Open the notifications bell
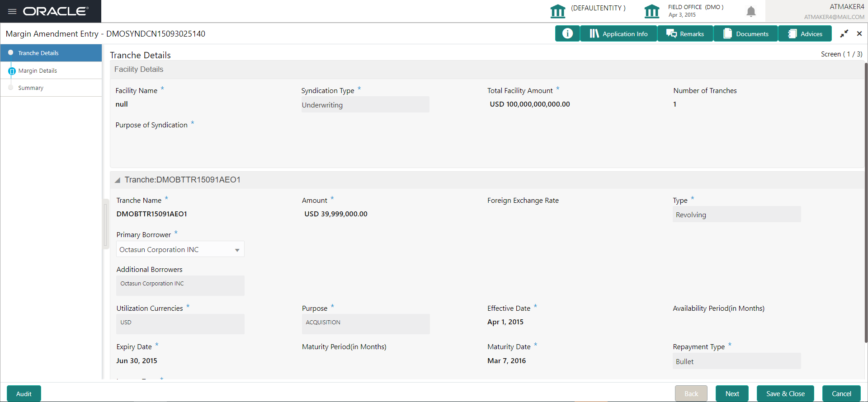The width and height of the screenshot is (868, 402). [751, 11]
